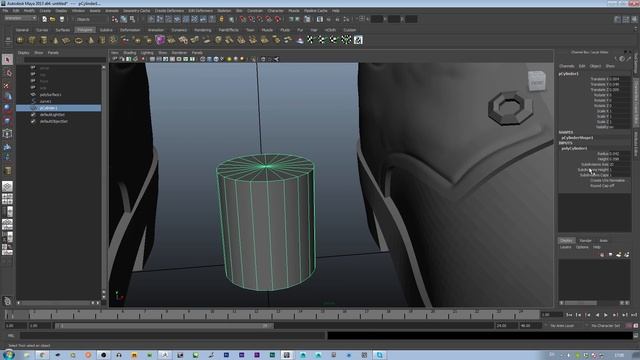Create a polygon sphere from shelf
The width and height of the screenshot is (640, 360).
coord(20,40)
